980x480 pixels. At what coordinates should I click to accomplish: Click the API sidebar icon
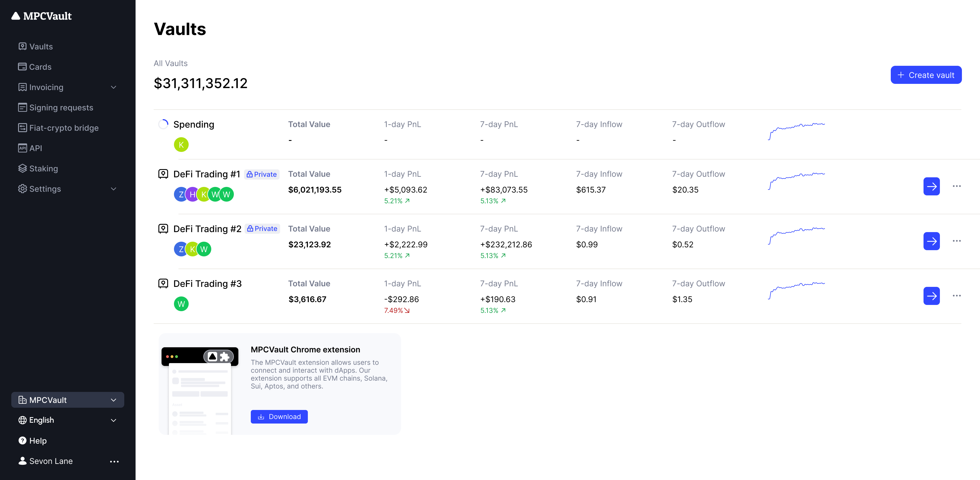[x=22, y=148]
